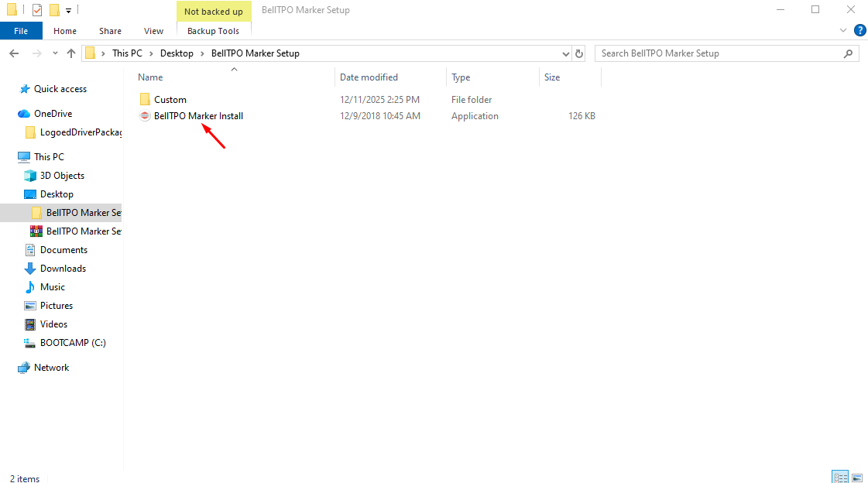Image resolution: width=868 pixels, height=483 pixels.
Task: Expand the address bar history dropdown
Action: click(565, 53)
